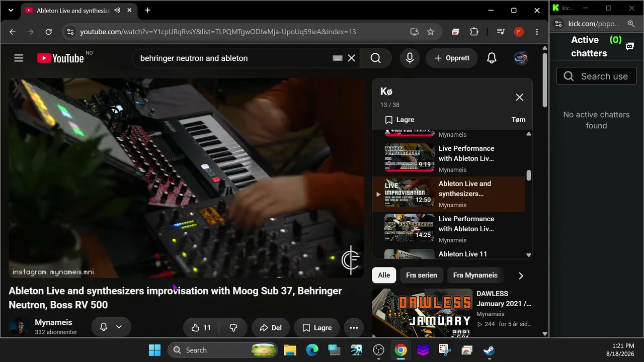The height and width of the screenshot is (362, 644).
Task: Open the Chrome tab search dropdown
Action: pyautogui.click(x=11, y=10)
